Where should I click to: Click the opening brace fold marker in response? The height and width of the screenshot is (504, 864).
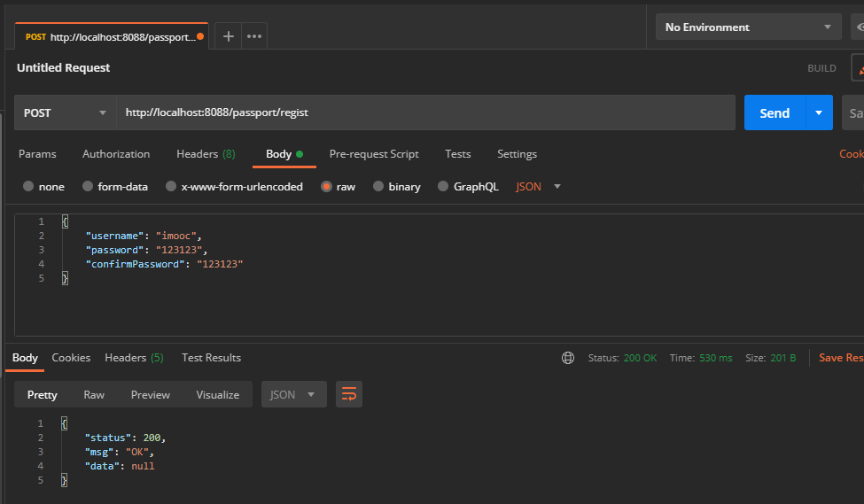pyautogui.click(x=64, y=423)
